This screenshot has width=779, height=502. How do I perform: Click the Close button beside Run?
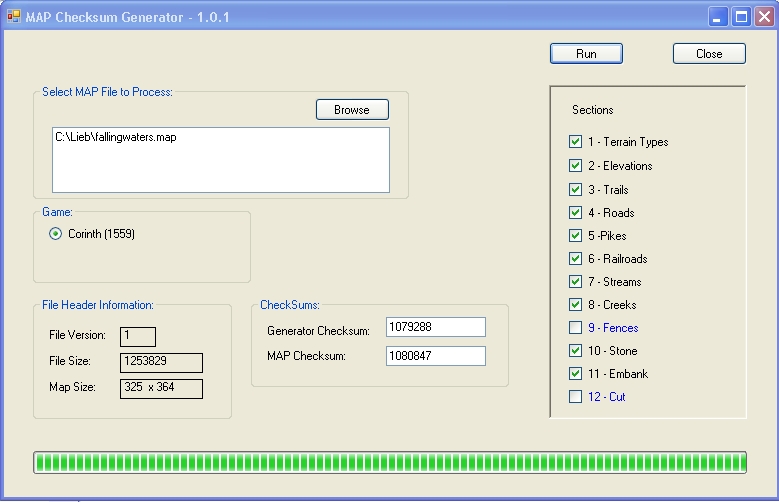[709, 54]
